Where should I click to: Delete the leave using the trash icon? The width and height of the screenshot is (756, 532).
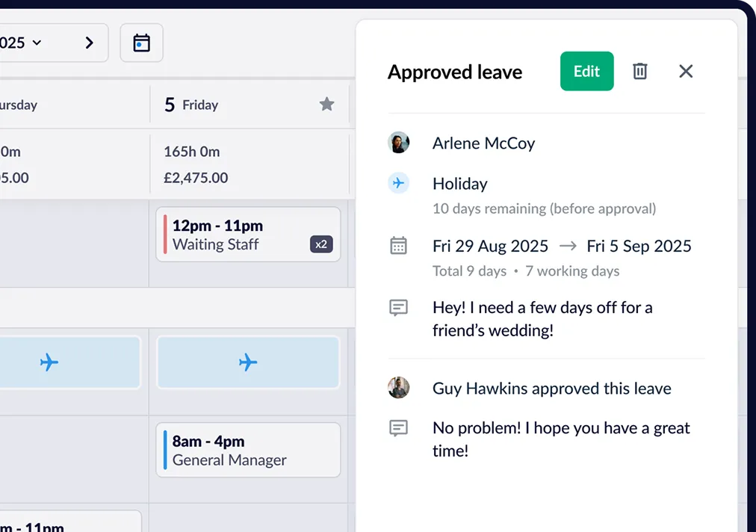point(639,71)
